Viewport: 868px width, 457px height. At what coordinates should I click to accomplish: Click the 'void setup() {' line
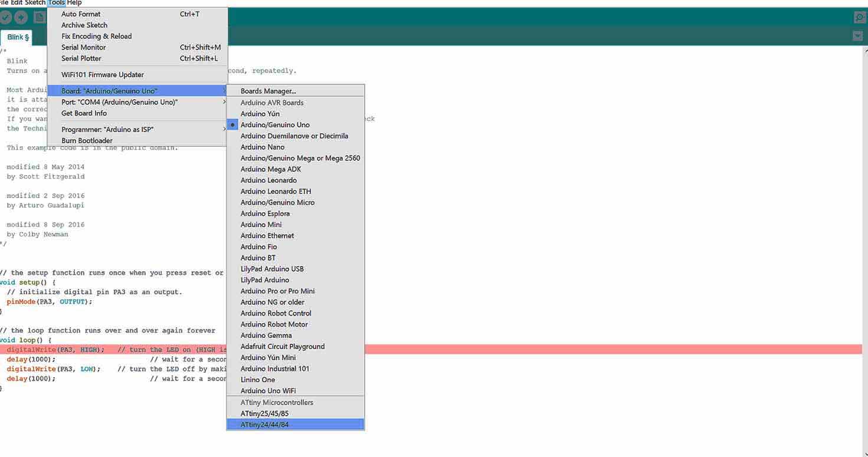coord(28,282)
